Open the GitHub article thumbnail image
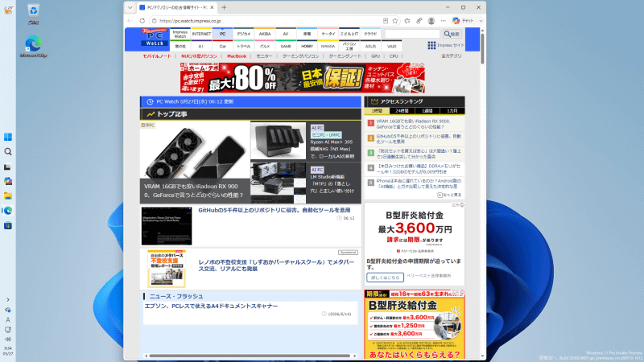644x362 pixels. point(167,226)
